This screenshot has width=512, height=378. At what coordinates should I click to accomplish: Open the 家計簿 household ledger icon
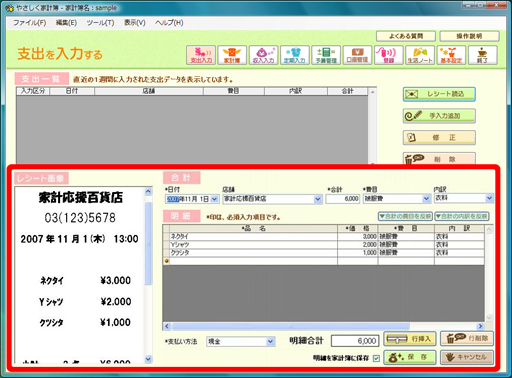pos(232,55)
